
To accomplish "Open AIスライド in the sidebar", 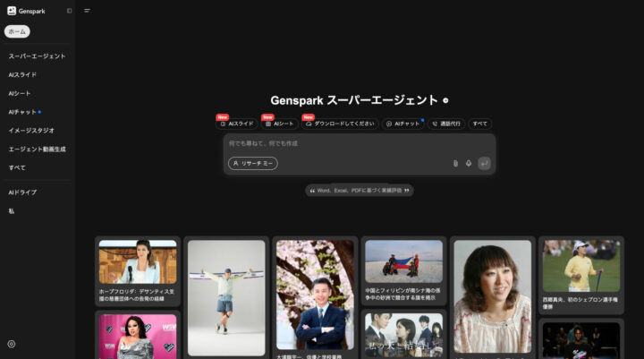I will (22, 75).
